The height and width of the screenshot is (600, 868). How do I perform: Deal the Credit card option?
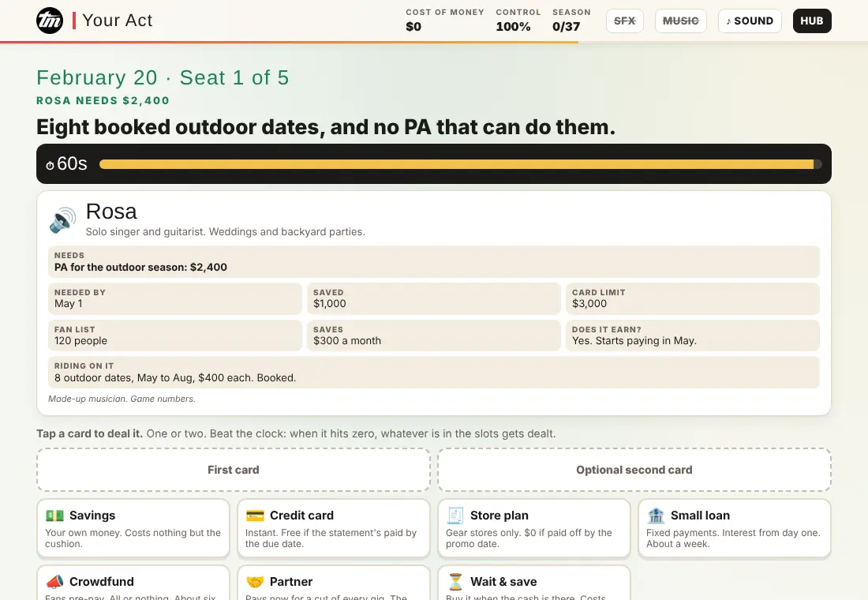pos(333,528)
